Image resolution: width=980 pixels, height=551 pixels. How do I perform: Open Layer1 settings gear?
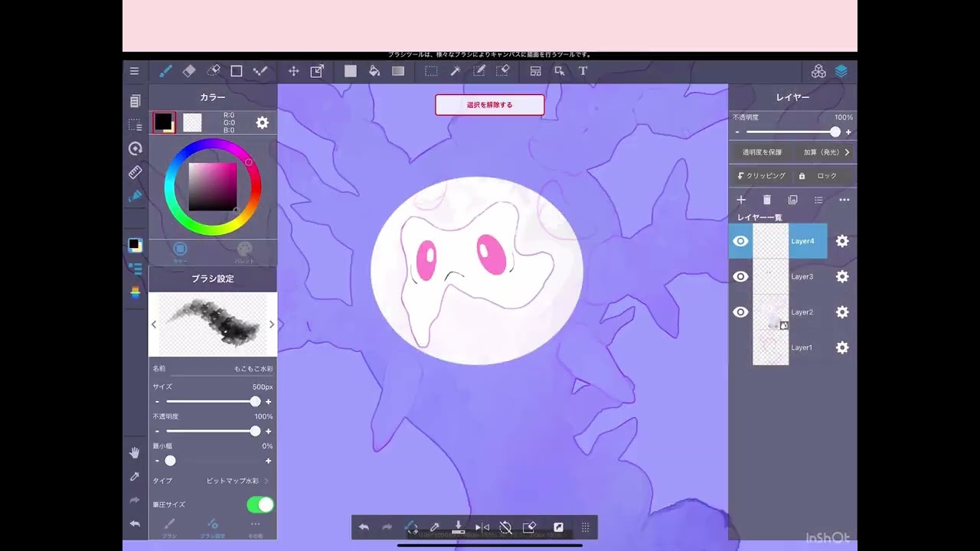842,347
